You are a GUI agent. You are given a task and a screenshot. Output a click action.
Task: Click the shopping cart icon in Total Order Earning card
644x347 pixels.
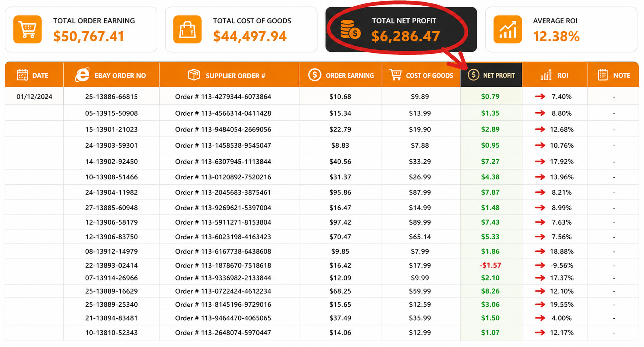pyautogui.click(x=28, y=29)
